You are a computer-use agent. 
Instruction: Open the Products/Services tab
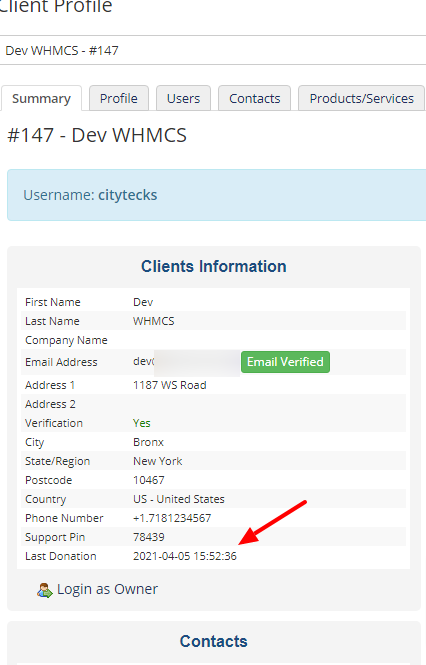click(362, 98)
